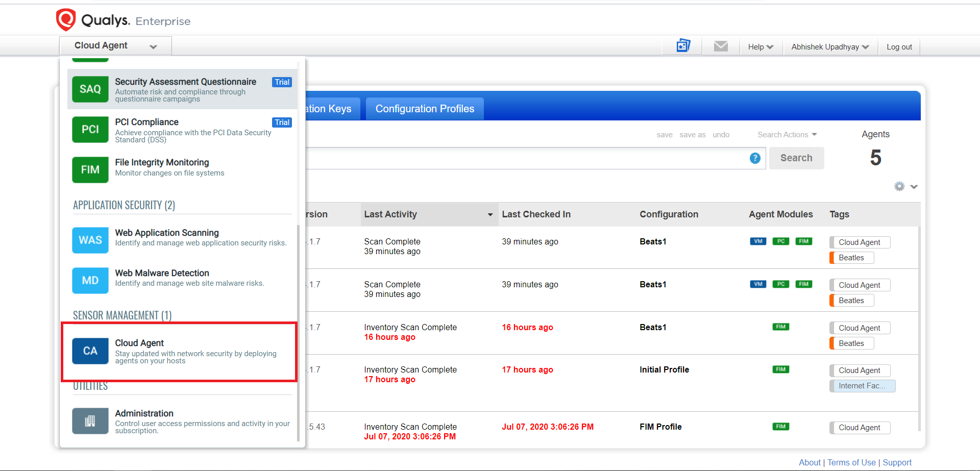The width and height of the screenshot is (980, 471).
Task: Expand the Help menu
Action: [761, 47]
